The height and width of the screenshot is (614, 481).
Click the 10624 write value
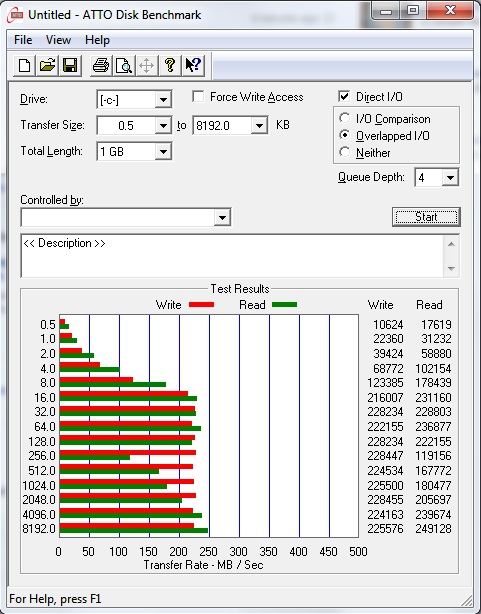[x=388, y=325]
